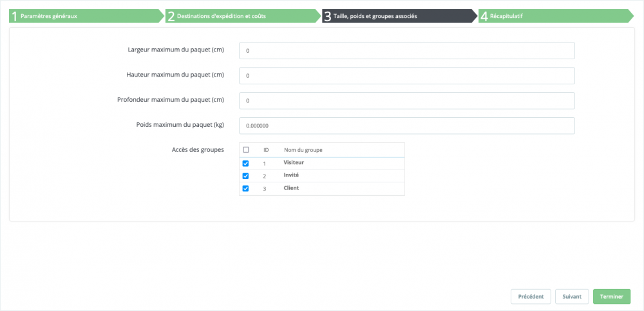Jump to step 4 Récapitulatif
Screen dimensions: 644x311
tap(556, 17)
